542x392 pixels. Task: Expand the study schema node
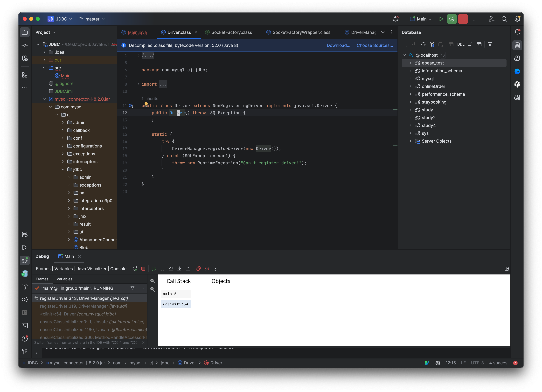click(410, 110)
